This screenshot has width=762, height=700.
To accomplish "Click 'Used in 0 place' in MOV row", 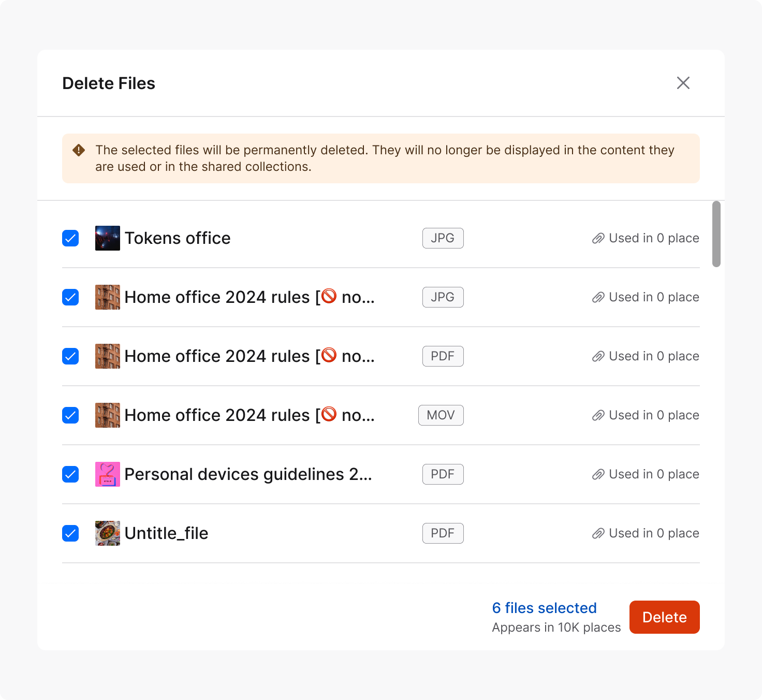I will coord(654,415).
